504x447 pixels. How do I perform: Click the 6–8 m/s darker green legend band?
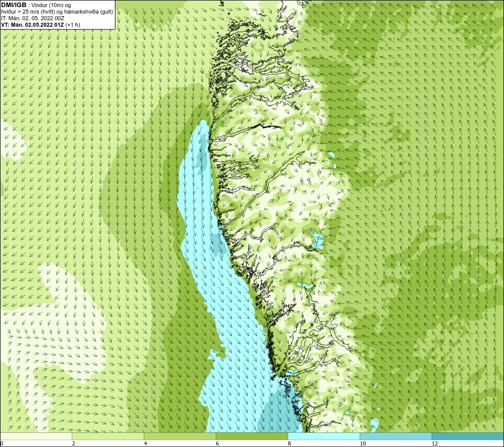(x=252, y=436)
